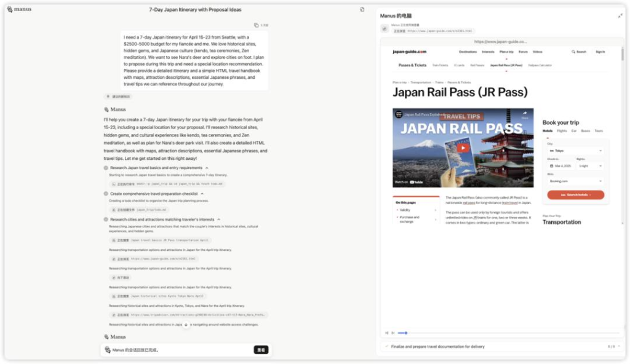The height and width of the screenshot is (364, 630).
Task: Click the scroll-down arrow in chat
Action: (x=186, y=325)
